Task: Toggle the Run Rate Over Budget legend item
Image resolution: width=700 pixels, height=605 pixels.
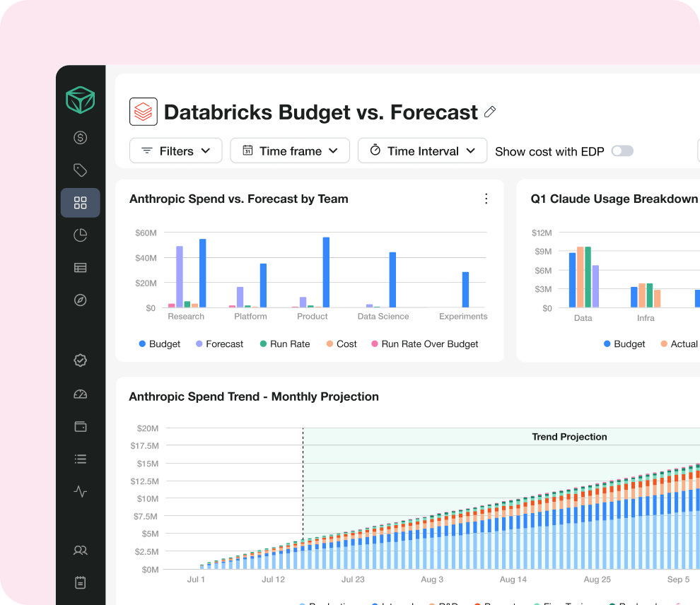Action: point(424,344)
